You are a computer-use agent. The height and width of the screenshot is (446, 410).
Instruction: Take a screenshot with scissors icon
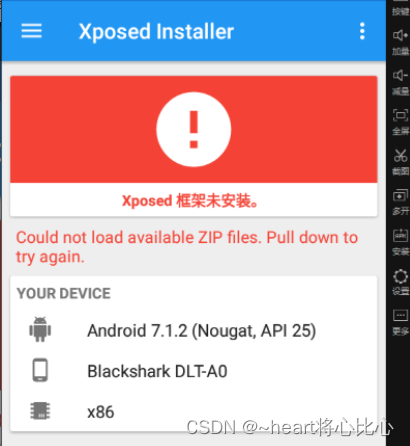tap(400, 162)
